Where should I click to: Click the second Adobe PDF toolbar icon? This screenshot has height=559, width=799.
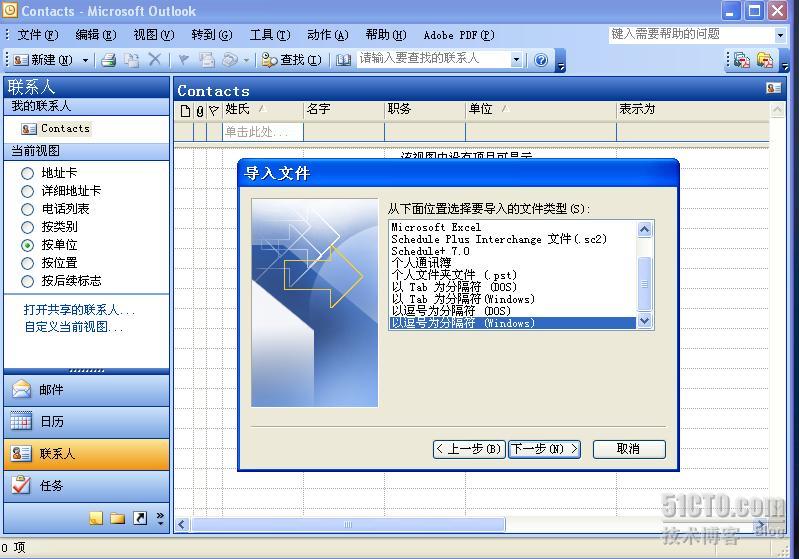coord(765,60)
